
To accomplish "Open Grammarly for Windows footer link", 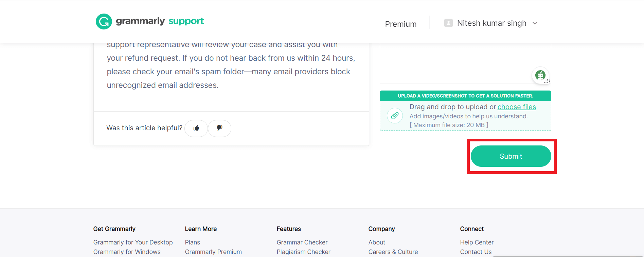I will (127, 252).
